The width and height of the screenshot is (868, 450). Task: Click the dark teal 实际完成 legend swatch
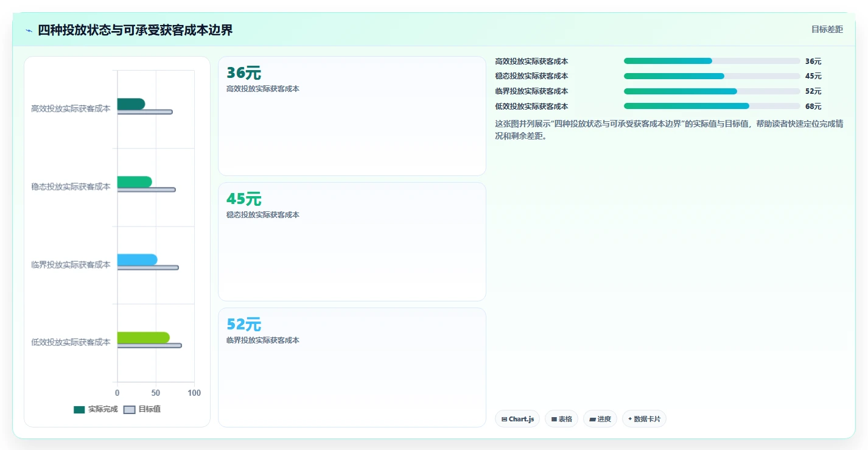[79, 410]
